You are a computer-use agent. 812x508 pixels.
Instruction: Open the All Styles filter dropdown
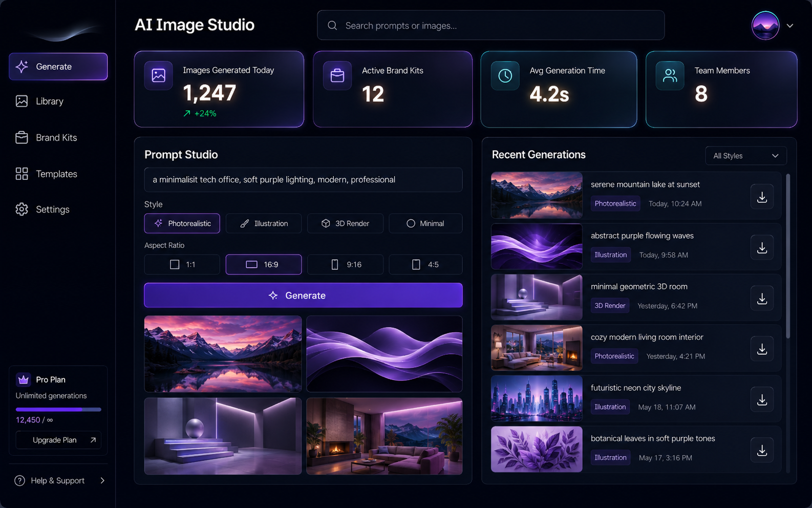pos(746,156)
